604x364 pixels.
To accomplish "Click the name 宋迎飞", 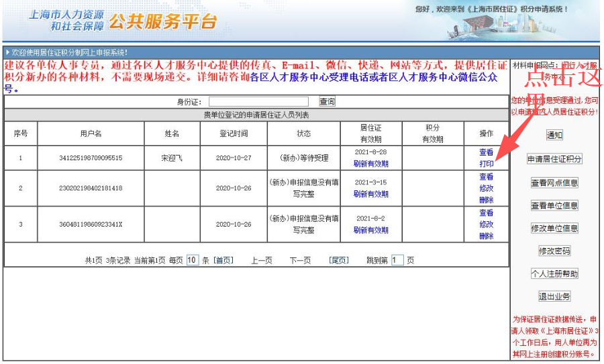I will (x=172, y=158).
